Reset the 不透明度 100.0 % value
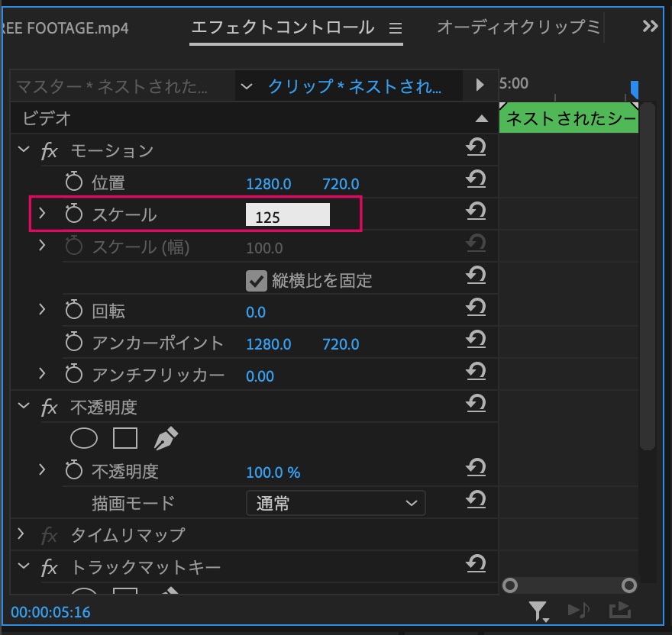Image resolution: width=672 pixels, height=635 pixels. pos(476,468)
